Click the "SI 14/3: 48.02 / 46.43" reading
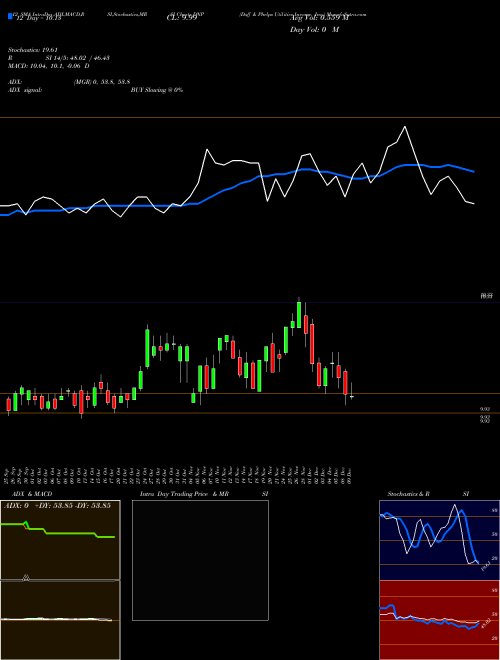The height and width of the screenshot is (660, 500). tap(77, 58)
